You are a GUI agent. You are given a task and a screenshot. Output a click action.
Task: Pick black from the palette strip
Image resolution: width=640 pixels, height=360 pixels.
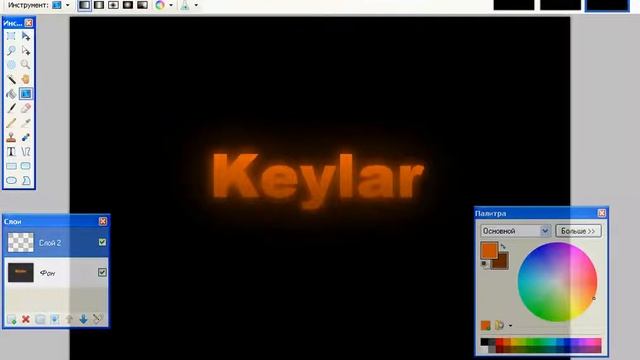(x=484, y=342)
